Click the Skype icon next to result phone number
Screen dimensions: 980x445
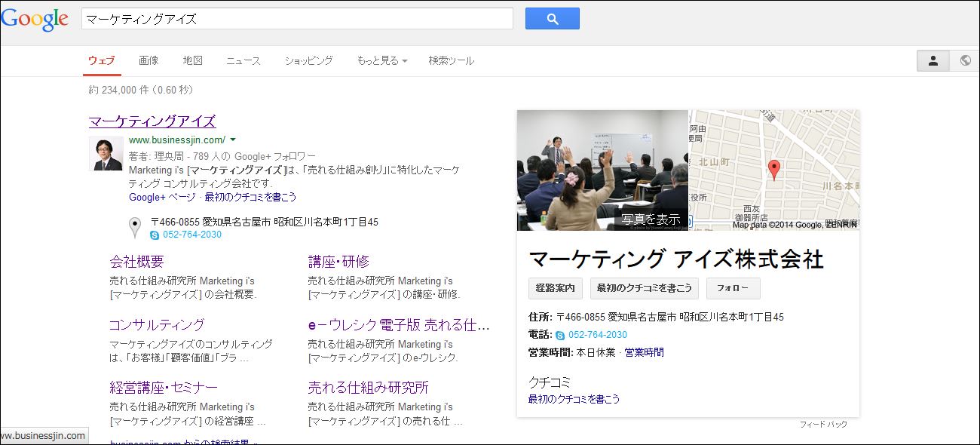pyautogui.click(x=155, y=235)
